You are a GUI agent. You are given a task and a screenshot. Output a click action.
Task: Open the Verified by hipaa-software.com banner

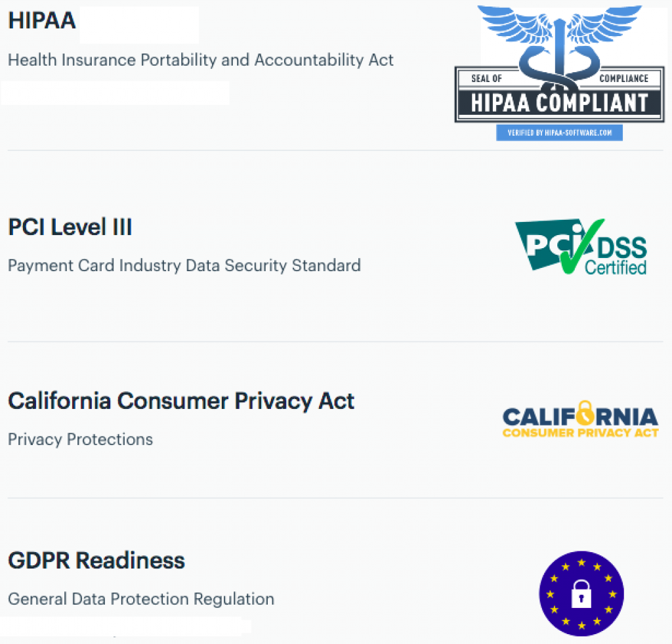click(559, 133)
